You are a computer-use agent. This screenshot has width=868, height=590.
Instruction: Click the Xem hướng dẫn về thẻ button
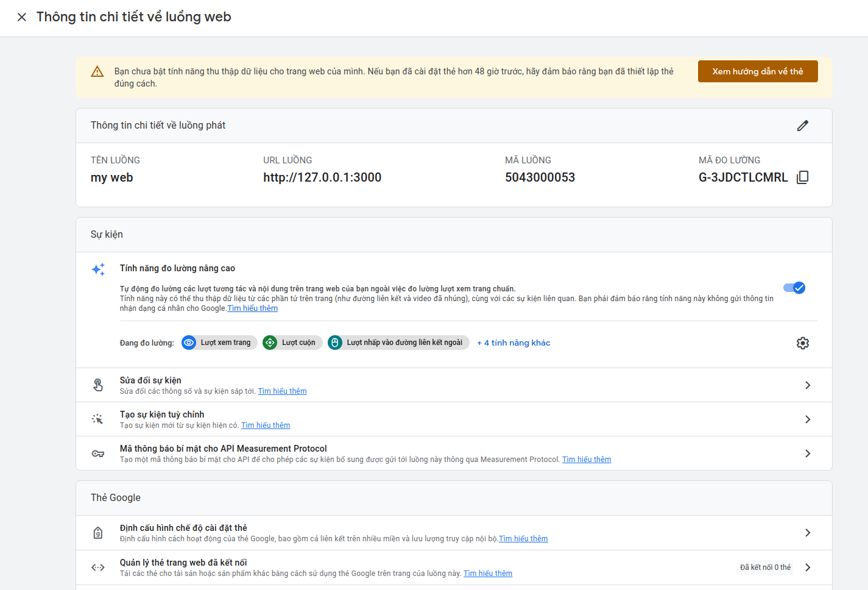[757, 71]
